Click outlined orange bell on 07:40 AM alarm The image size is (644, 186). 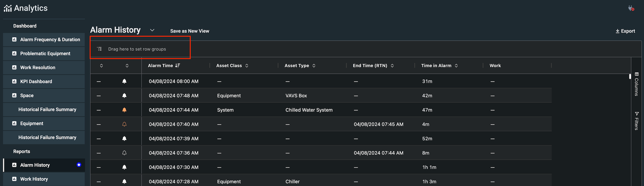(124, 124)
